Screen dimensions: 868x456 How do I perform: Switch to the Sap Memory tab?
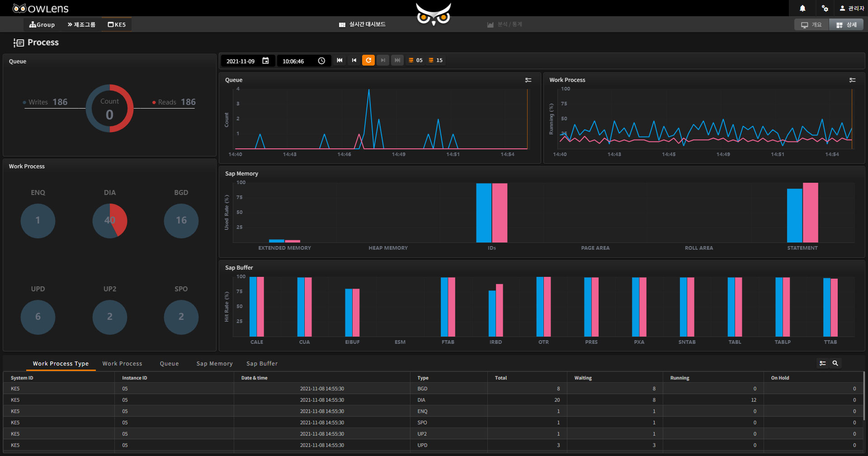point(214,364)
